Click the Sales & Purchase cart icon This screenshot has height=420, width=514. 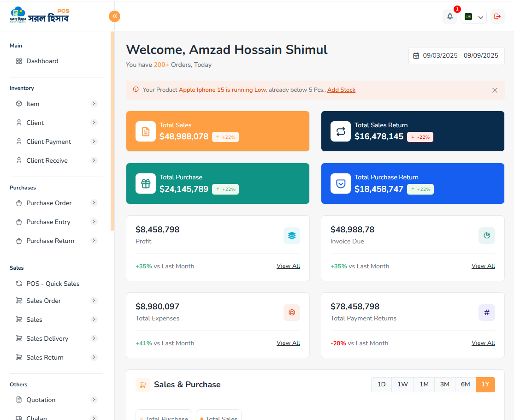[x=143, y=385]
